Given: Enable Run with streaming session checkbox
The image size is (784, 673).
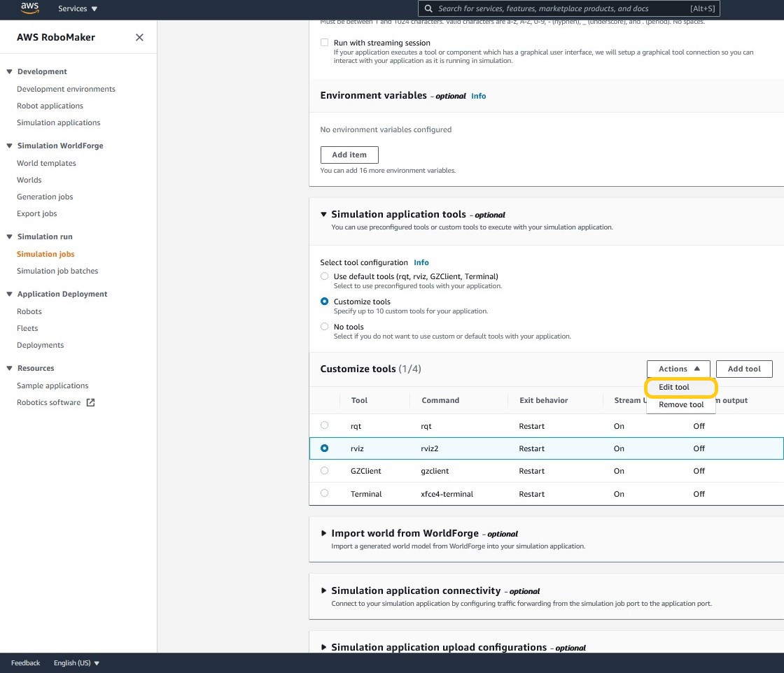Looking at the screenshot, I should click(325, 43).
